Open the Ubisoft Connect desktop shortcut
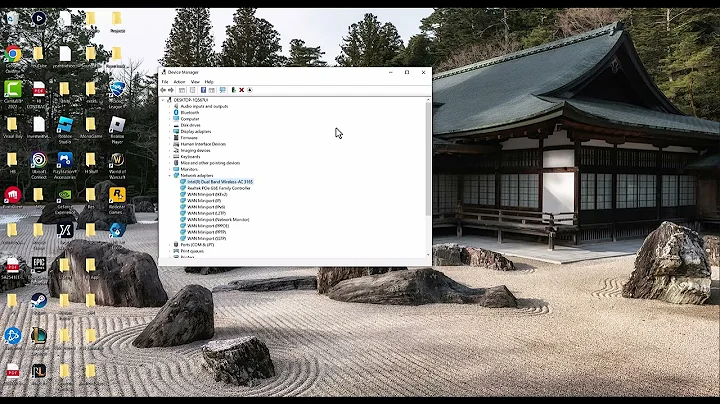 (x=39, y=160)
